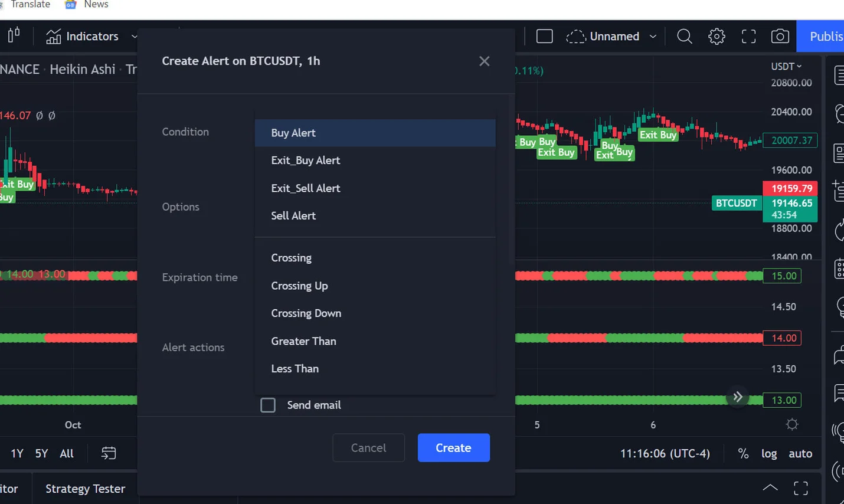Choose the Less Than option
This screenshot has width=844, height=504.
pyautogui.click(x=375, y=369)
